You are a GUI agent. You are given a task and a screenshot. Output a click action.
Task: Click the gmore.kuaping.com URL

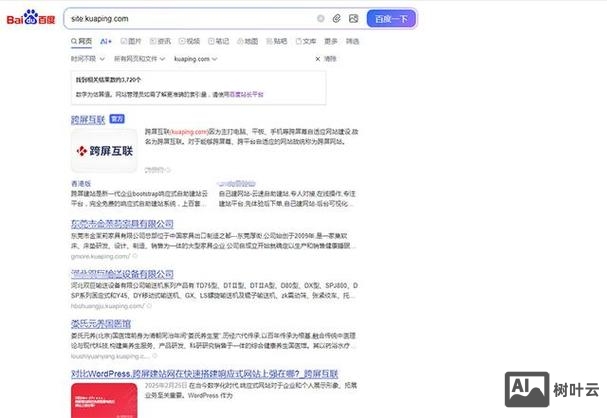(101, 256)
